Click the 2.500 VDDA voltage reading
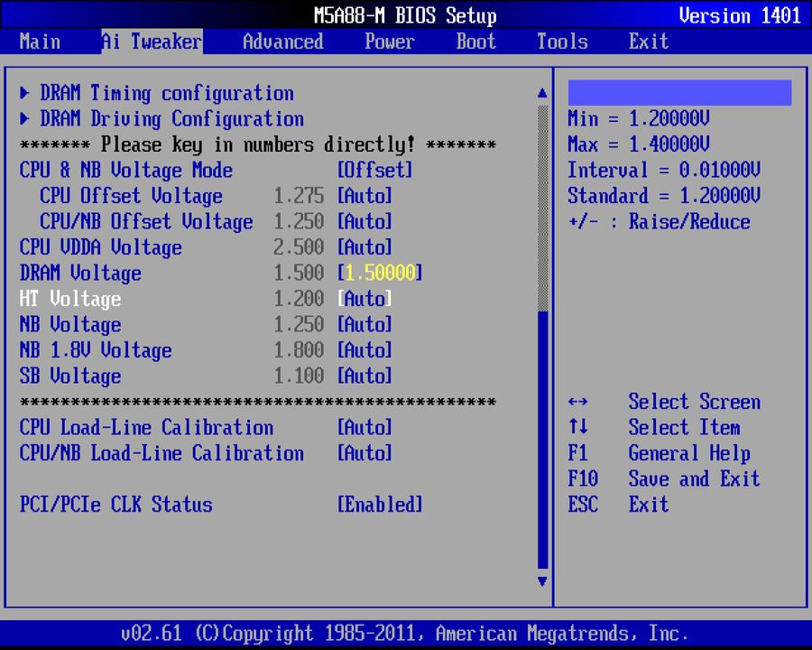The width and height of the screenshot is (812, 650). pyautogui.click(x=299, y=247)
